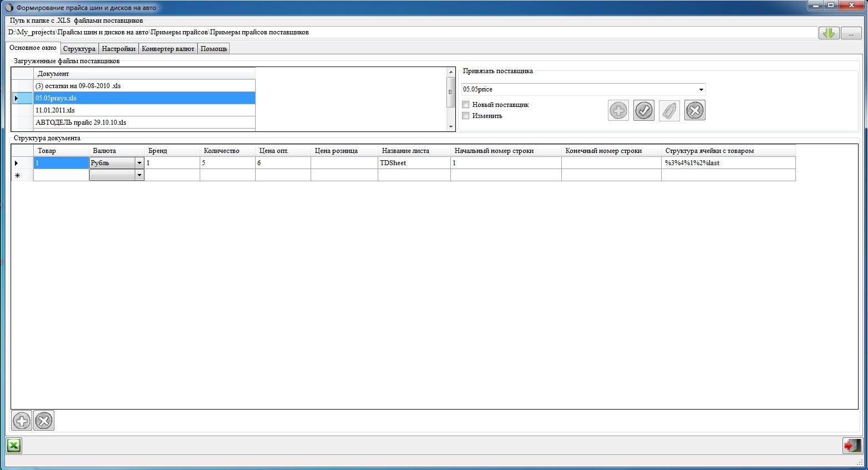Viewport: 868px width, 470px height.
Task: Click the new-row asterisk selector in structure grid
Action: click(x=22, y=175)
